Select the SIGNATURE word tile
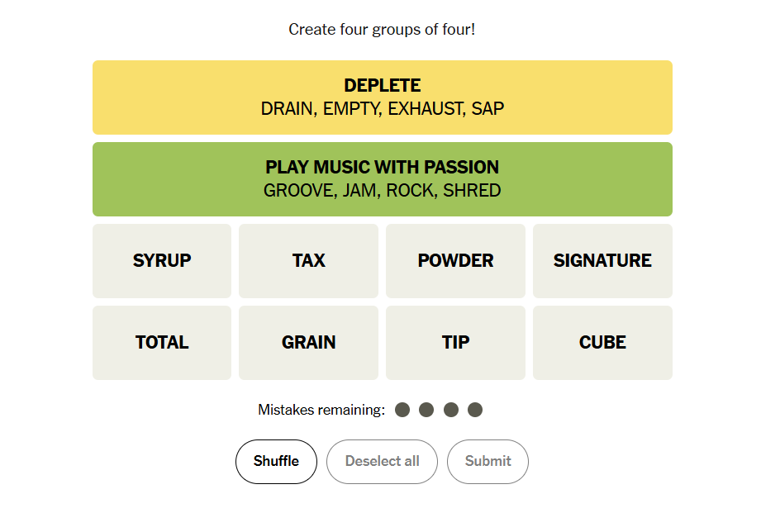This screenshot has height=532, width=780. tap(602, 260)
